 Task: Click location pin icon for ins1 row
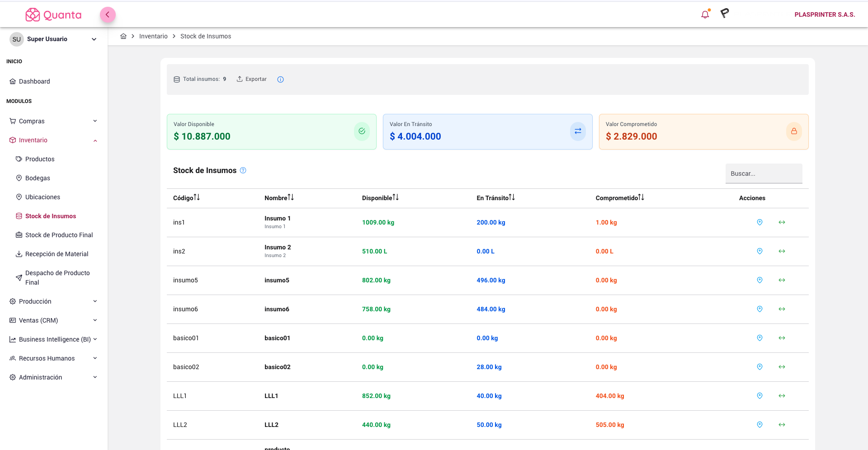point(759,222)
